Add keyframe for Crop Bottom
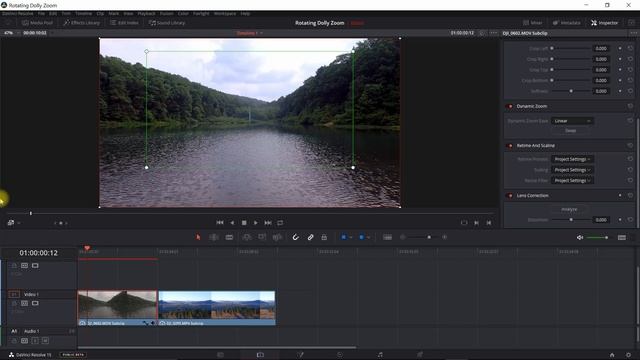This screenshot has height=360, width=640. pos(620,80)
